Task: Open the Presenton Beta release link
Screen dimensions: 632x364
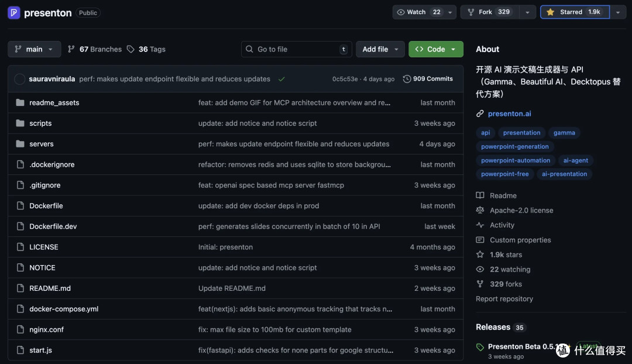Action: [x=523, y=346]
